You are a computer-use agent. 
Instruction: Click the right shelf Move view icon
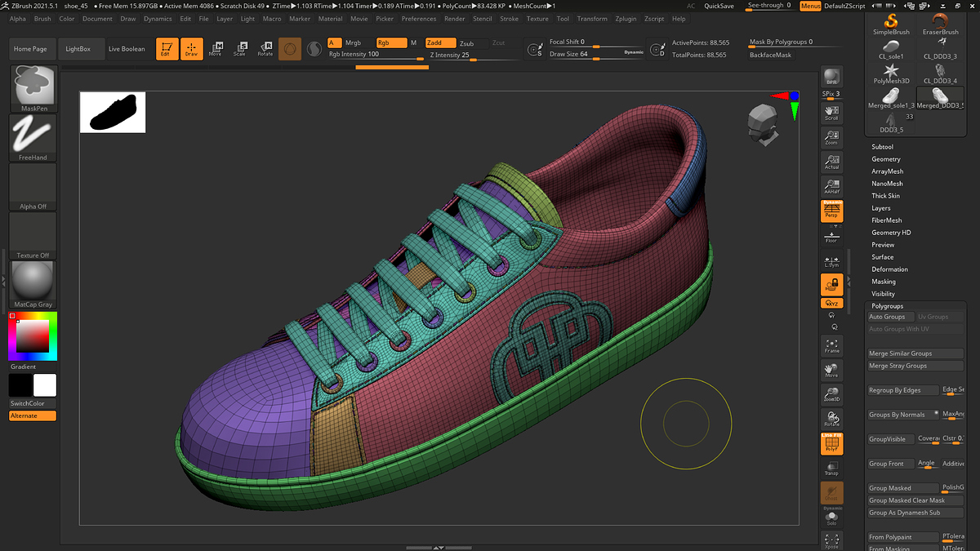click(832, 371)
